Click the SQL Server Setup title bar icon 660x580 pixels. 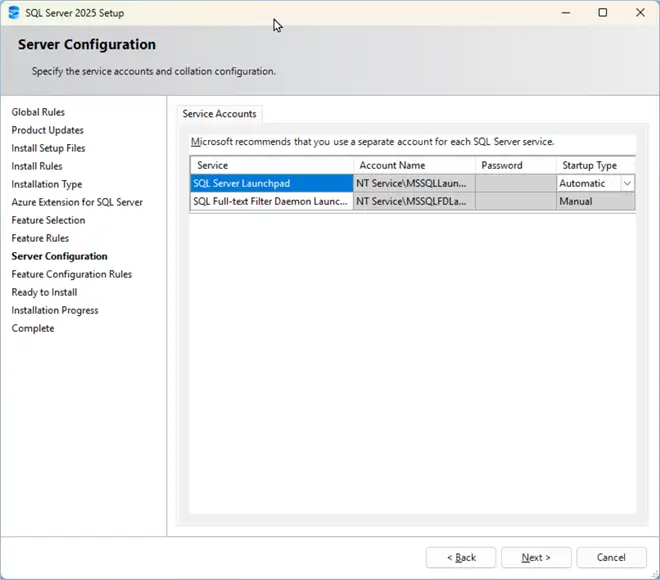(13, 13)
